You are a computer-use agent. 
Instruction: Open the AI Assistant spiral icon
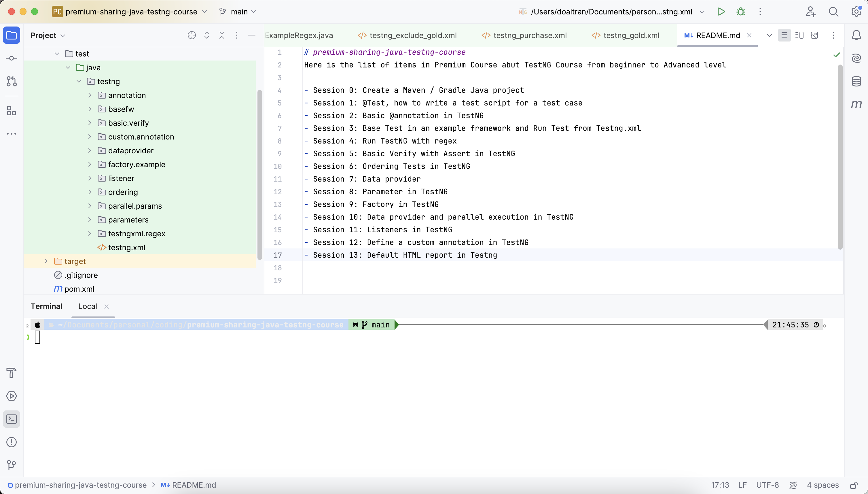click(x=856, y=58)
